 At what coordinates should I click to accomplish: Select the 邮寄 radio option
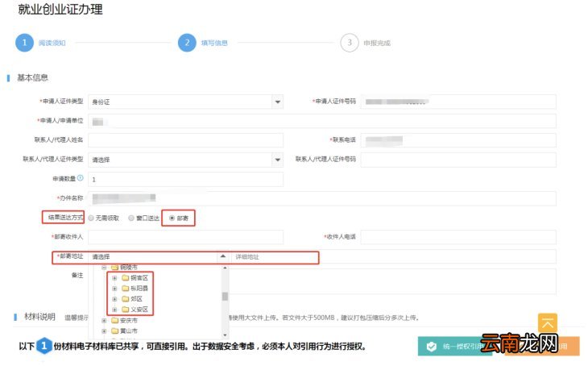coord(172,218)
